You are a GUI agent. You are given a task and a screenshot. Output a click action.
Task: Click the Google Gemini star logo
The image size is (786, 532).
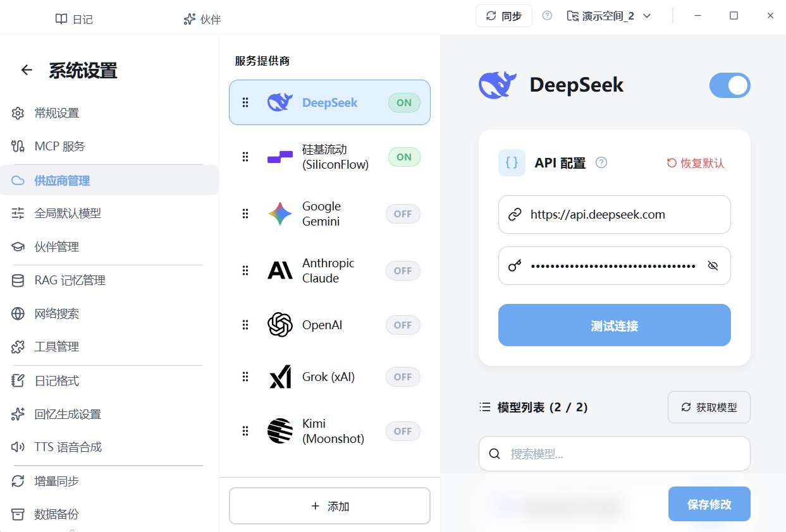point(280,214)
